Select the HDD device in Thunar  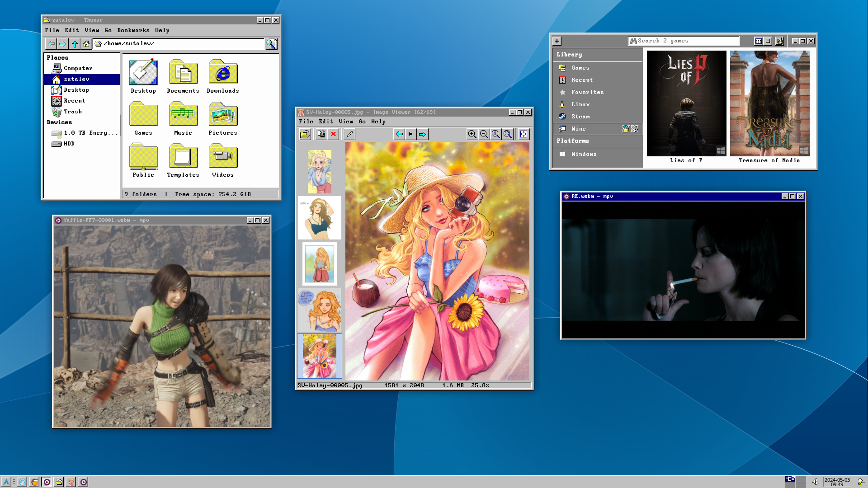click(82, 144)
